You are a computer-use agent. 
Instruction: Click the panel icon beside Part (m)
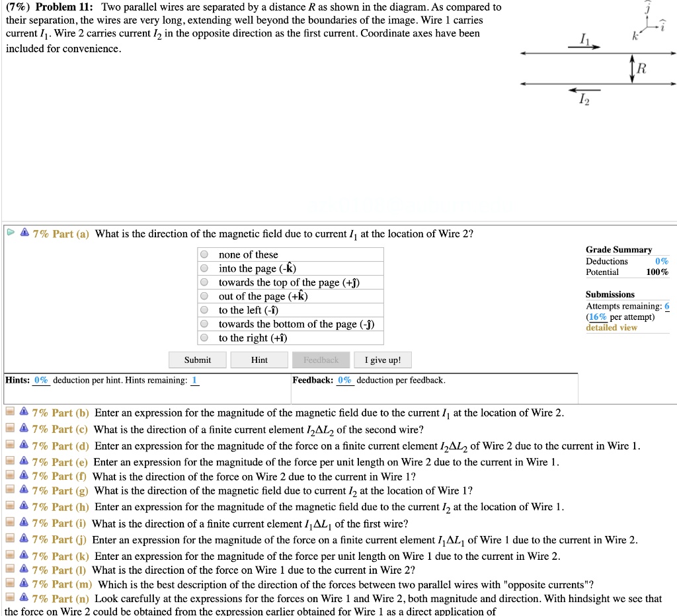9,582
